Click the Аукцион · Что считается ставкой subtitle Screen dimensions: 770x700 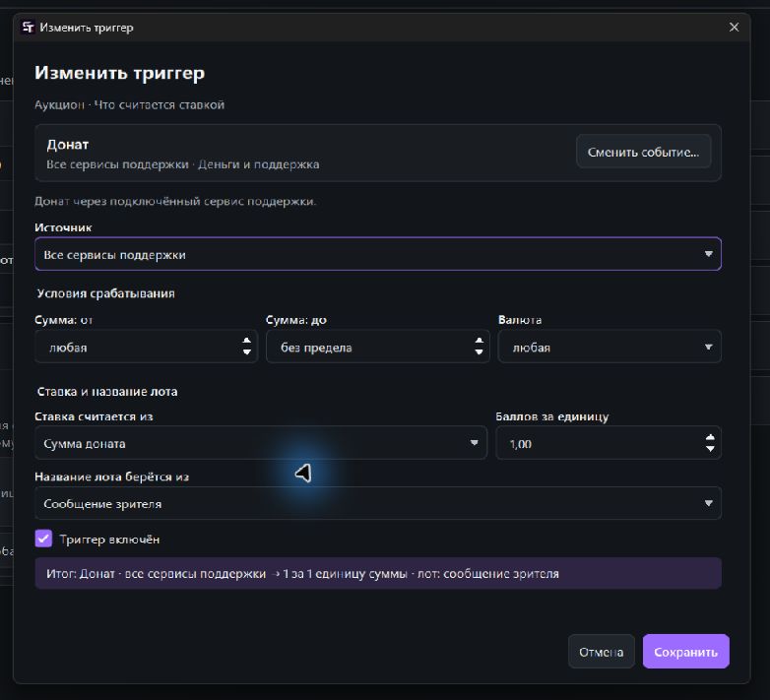[129, 104]
